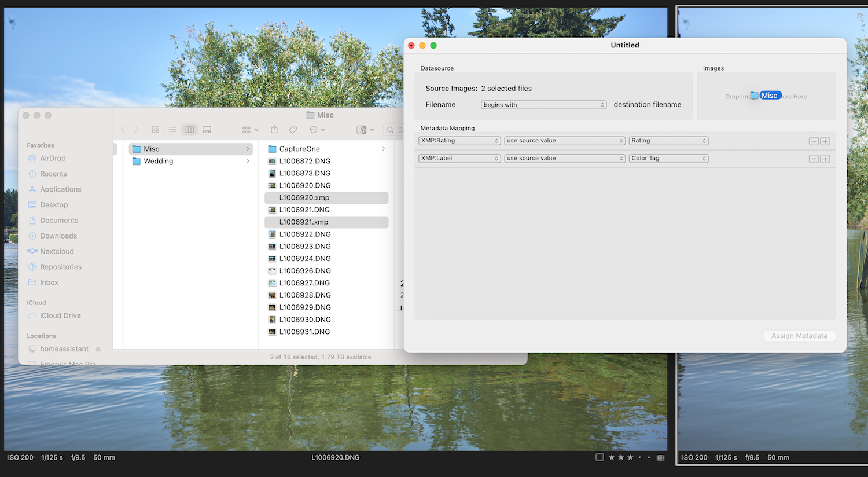Select Applications in Finder sidebar
The height and width of the screenshot is (477, 868).
[x=60, y=189]
